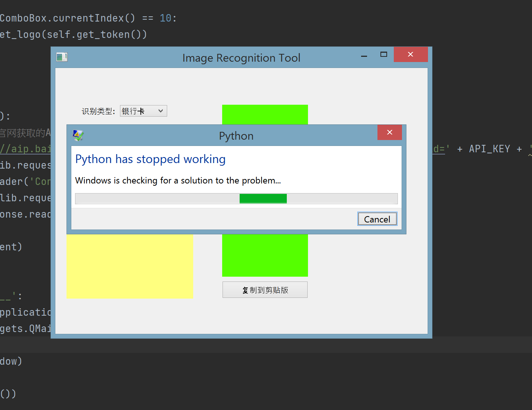532x410 pixels.
Task: Click the 识别类型 label
Action: point(98,111)
